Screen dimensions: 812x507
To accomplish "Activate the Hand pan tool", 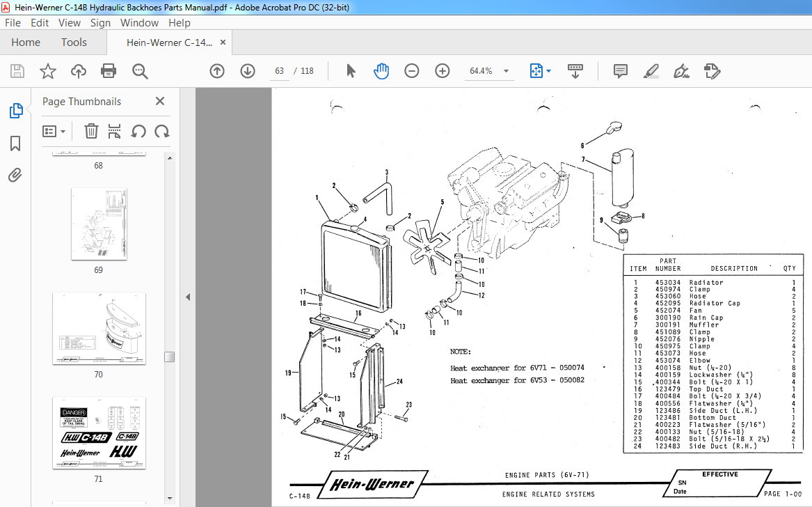I will point(381,71).
